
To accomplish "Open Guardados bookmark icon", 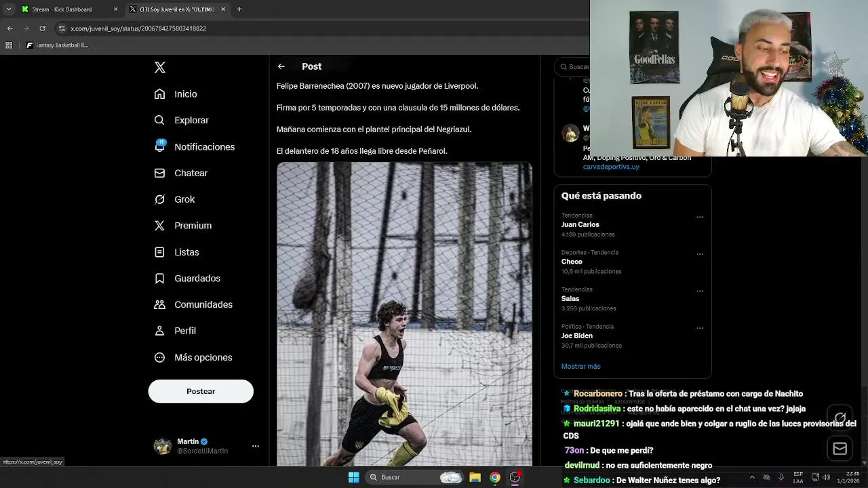I will 159,279.
